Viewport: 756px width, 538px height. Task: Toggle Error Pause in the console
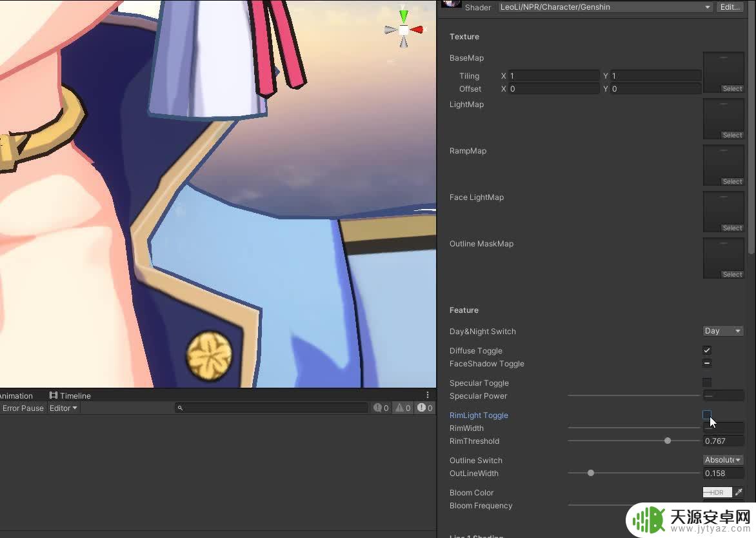(22, 408)
